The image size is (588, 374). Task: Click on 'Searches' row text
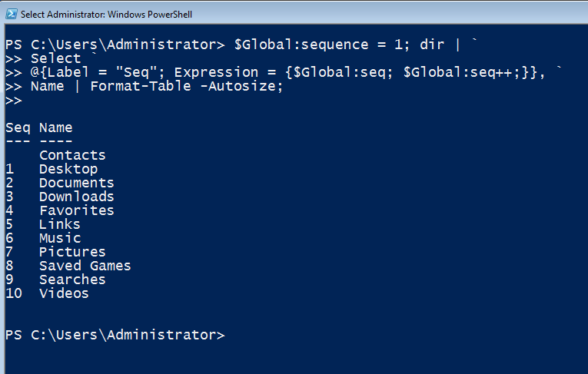pyautogui.click(x=72, y=280)
